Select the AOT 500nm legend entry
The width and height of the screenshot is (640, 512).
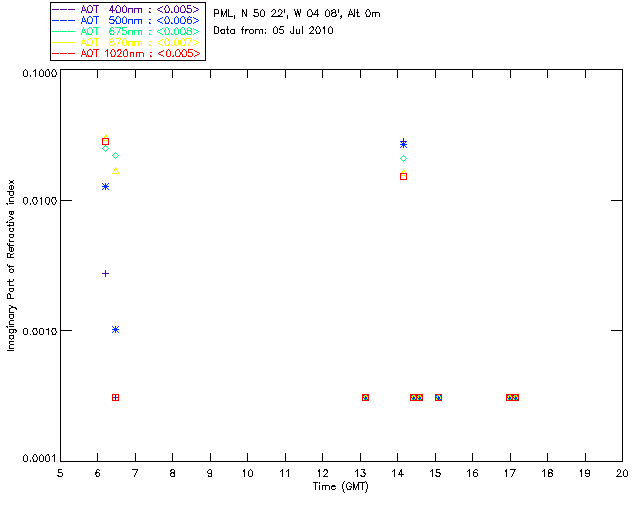click(x=126, y=20)
